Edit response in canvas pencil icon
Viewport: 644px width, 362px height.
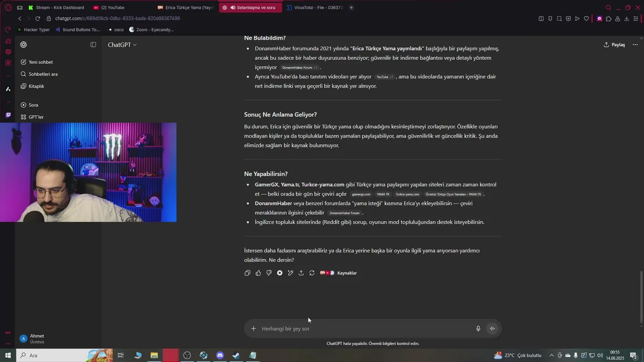click(290, 273)
